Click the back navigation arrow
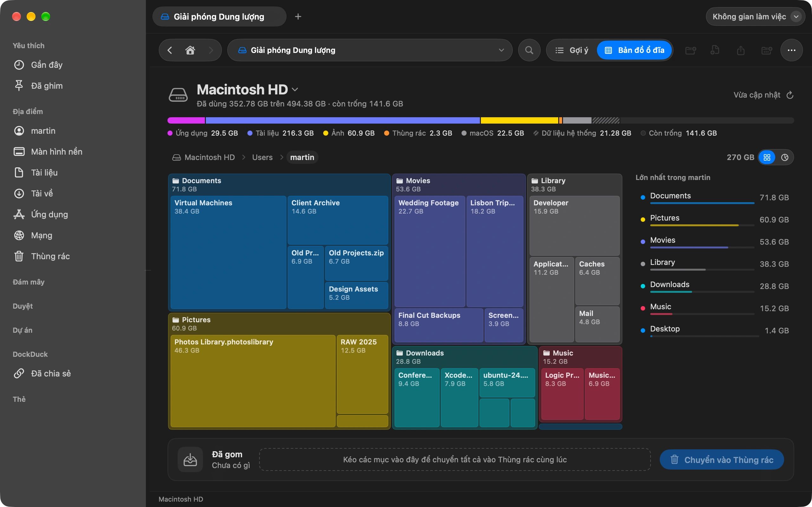Image resolution: width=812 pixels, height=507 pixels. click(x=170, y=50)
